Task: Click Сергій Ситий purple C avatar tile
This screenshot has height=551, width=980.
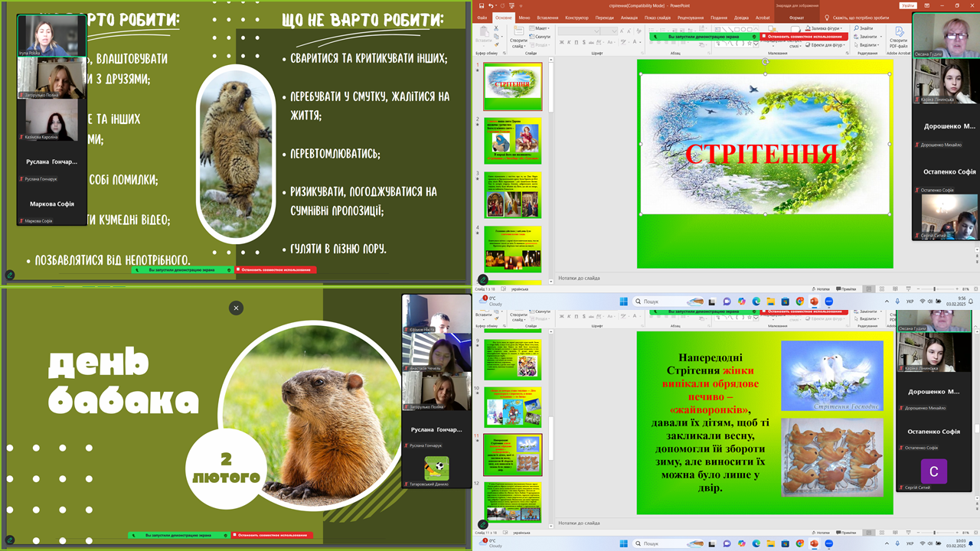Action: [933, 470]
